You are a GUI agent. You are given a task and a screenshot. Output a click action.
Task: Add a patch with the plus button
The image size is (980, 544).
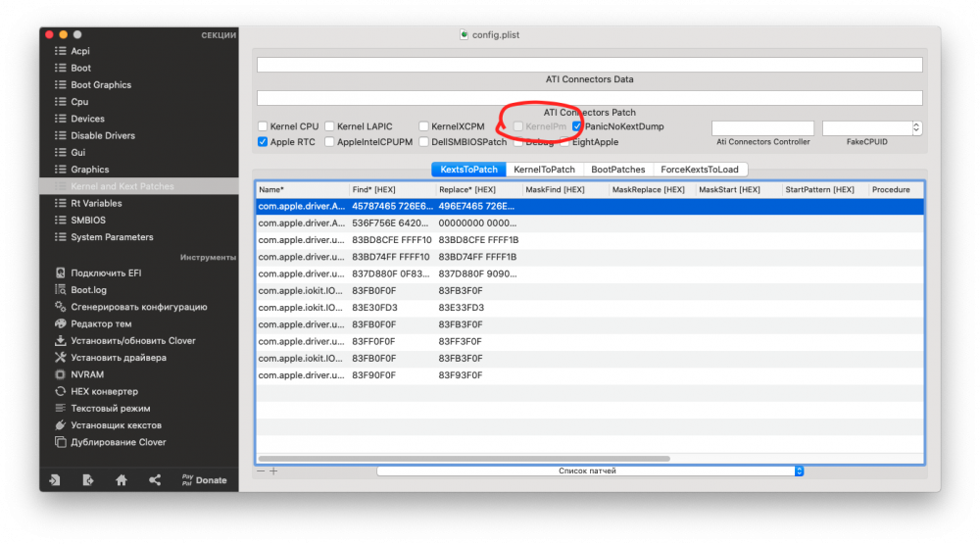(273, 470)
